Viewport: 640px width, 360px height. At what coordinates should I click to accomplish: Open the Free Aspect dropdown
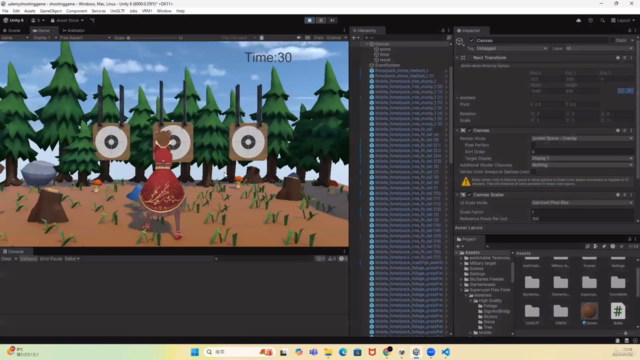tap(85, 38)
